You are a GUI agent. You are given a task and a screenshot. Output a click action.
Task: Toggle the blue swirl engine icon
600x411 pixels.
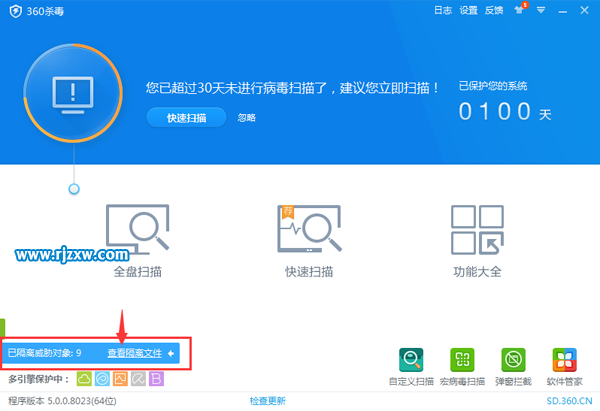pos(102,379)
